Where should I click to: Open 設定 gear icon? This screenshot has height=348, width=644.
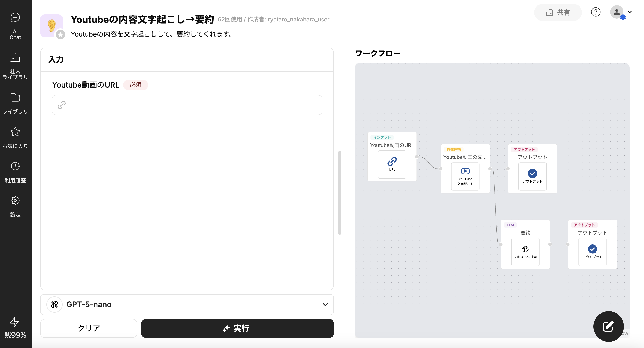point(15,206)
